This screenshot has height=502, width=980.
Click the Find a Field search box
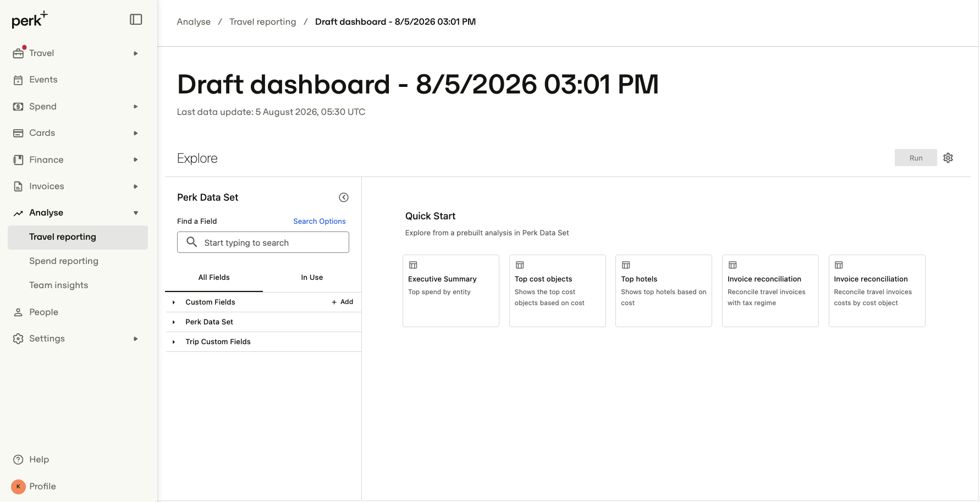click(x=263, y=242)
